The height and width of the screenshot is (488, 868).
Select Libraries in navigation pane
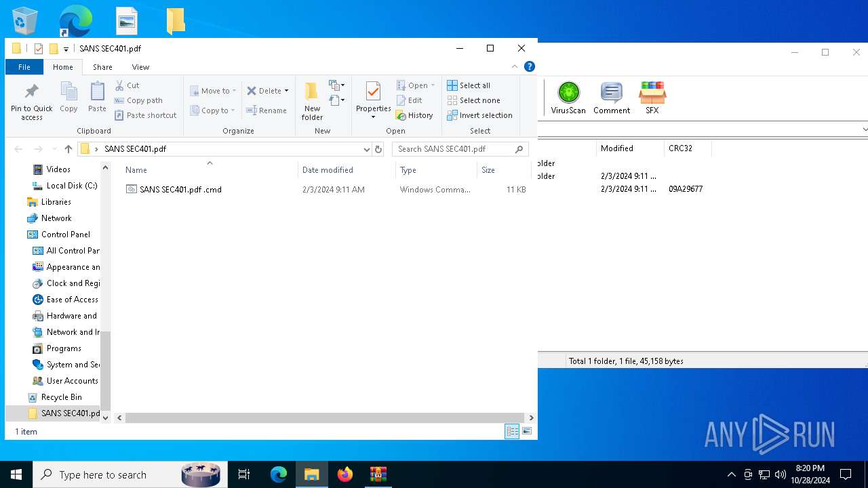[x=56, y=202]
